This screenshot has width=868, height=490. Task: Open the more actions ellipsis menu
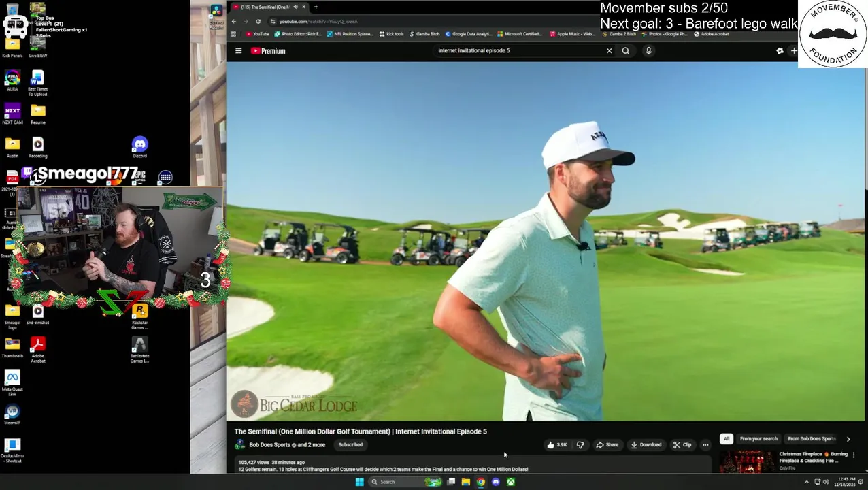pos(705,445)
